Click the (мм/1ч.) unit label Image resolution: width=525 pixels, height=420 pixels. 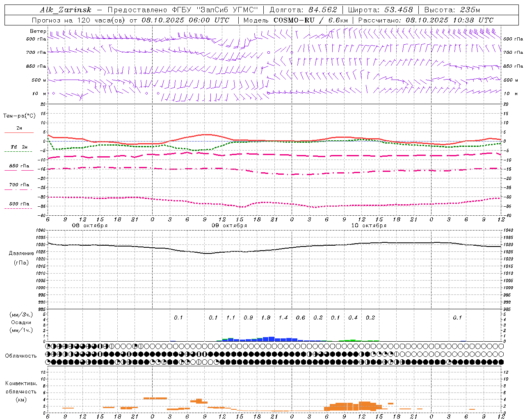[x=21, y=330]
